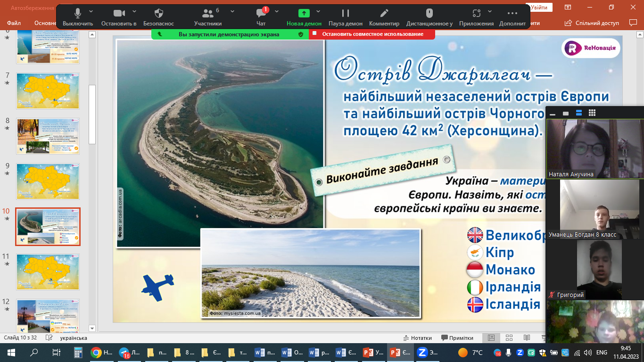Minimize the Zoom video panel

pos(553,114)
